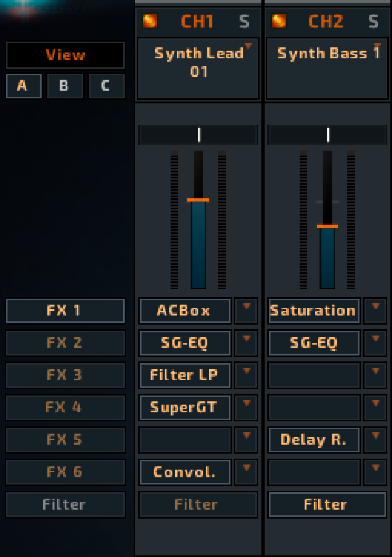Click the FX 1 row button
392x557 pixels.
65,311
